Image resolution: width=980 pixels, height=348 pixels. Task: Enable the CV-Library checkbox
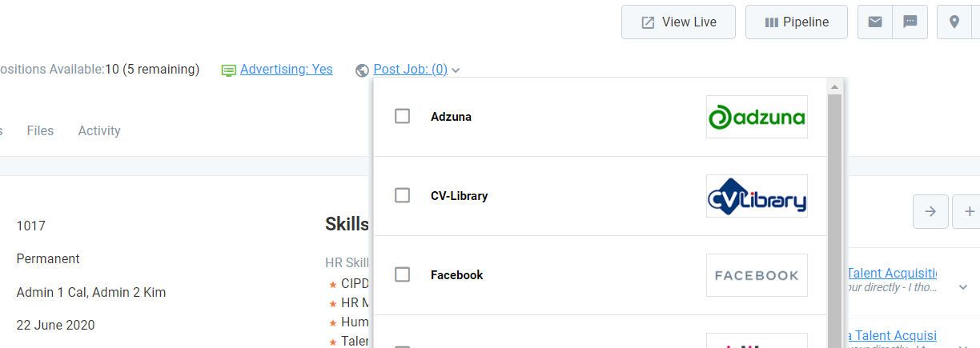click(x=403, y=196)
